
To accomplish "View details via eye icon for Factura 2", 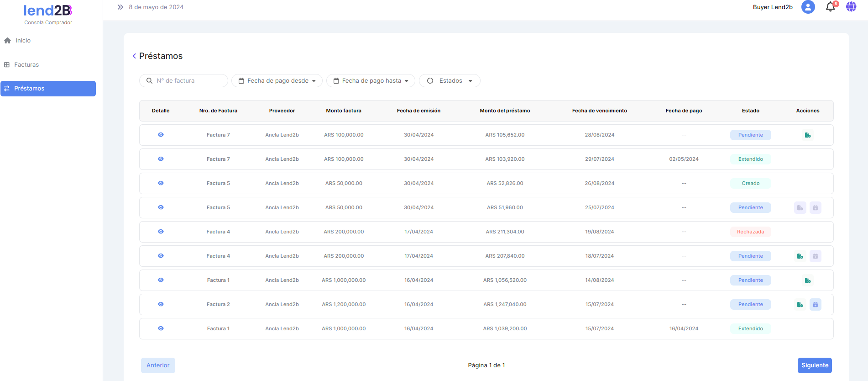I will [x=161, y=304].
